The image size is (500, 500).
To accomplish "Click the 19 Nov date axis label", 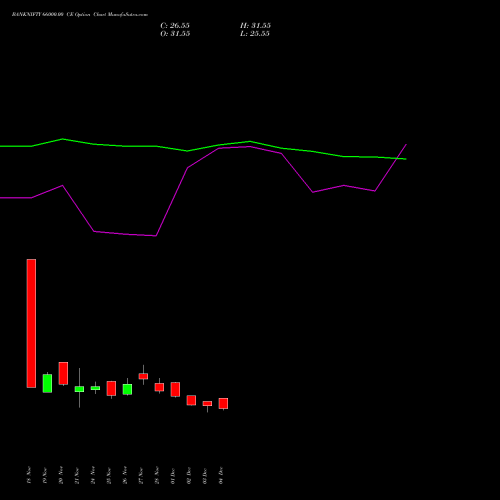I will coord(45,475).
